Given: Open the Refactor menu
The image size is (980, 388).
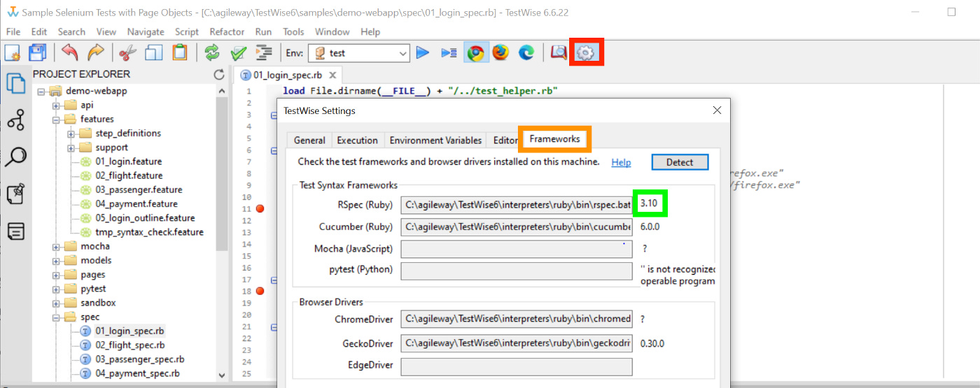Looking at the screenshot, I should pos(227,31).
